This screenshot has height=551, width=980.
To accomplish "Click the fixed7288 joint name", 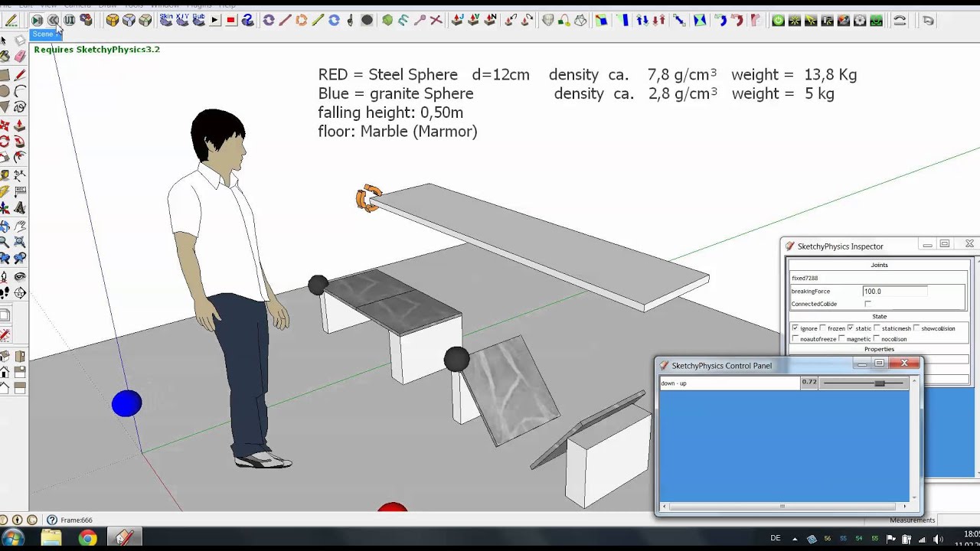I will point(805,279).
